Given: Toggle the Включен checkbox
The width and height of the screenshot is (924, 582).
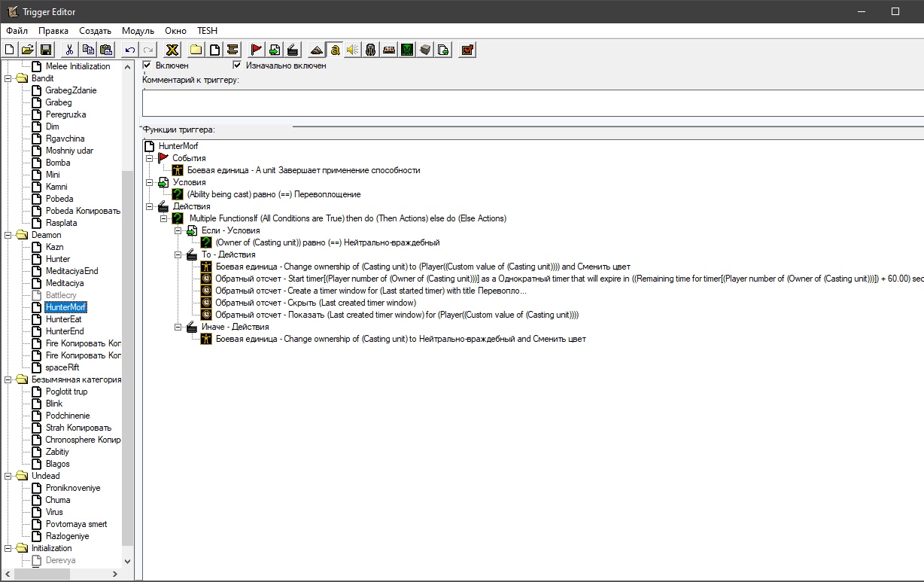Looking at the screenshot, I should click(147, 66).
